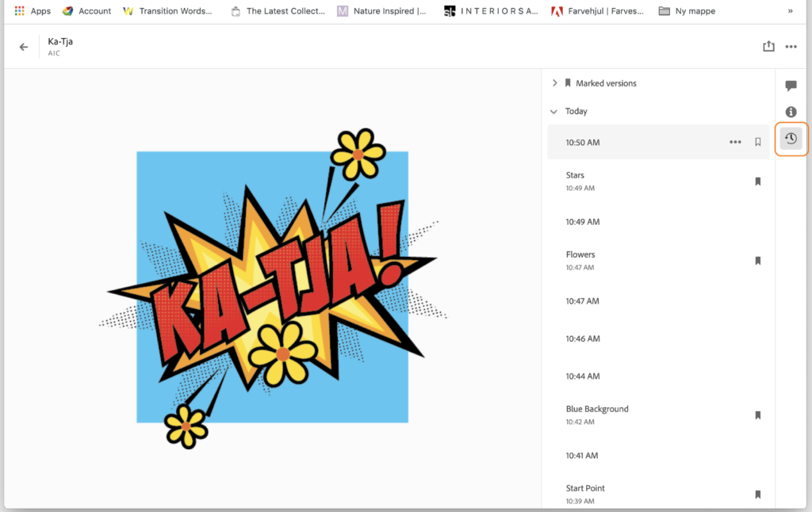Open the share/export icon at top right
The image size is (812, 512).
point(768,46)
